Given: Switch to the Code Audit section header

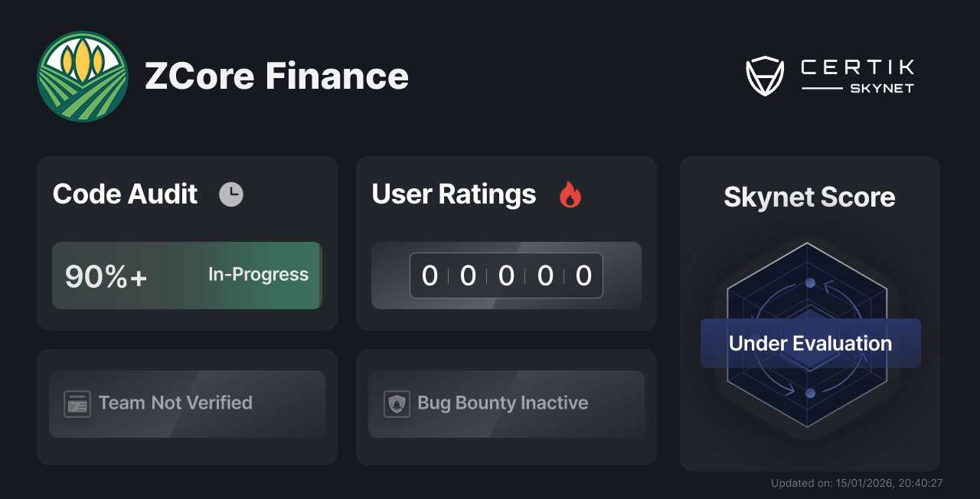Looking at the screenshot, I should pos(125,194).
